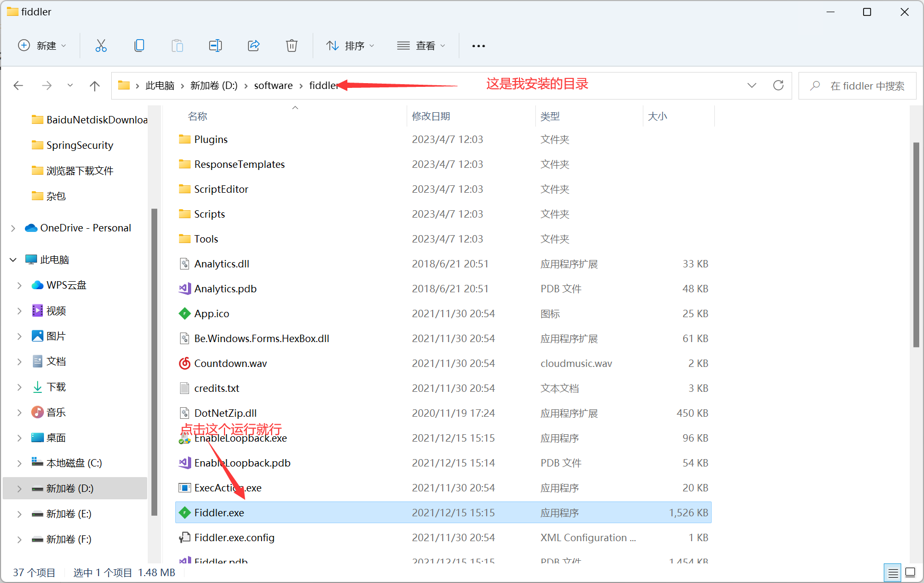Click the file list vertical scrollbar
The width and height of the screenshot is (924, 583).
916,245
